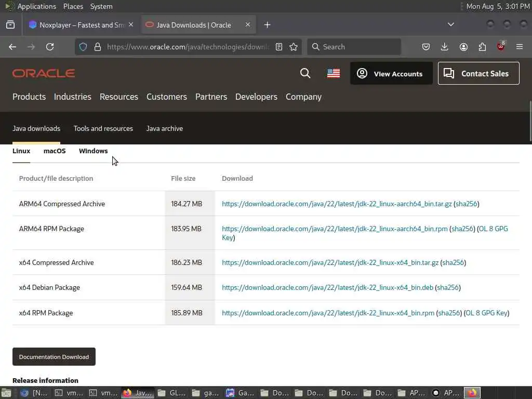Open the Industries menu
Viewport: 532px width, 399px height.
point(73,97)
